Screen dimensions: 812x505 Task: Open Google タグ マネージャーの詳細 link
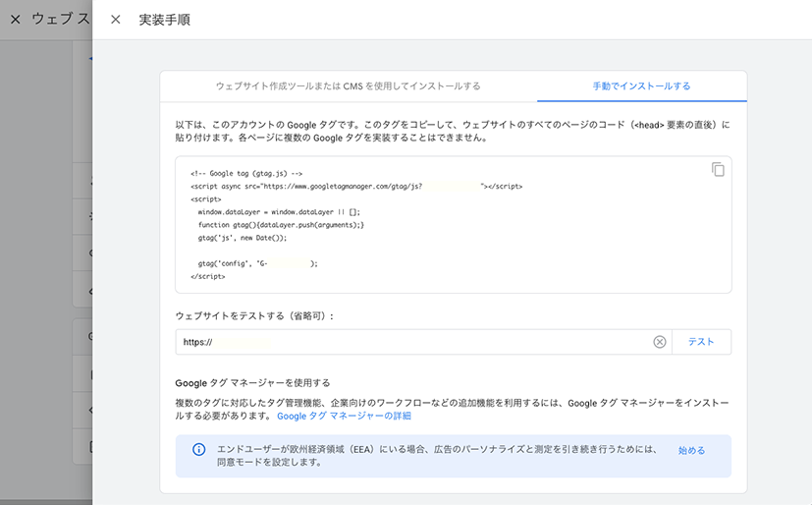[x=344, y=417]
